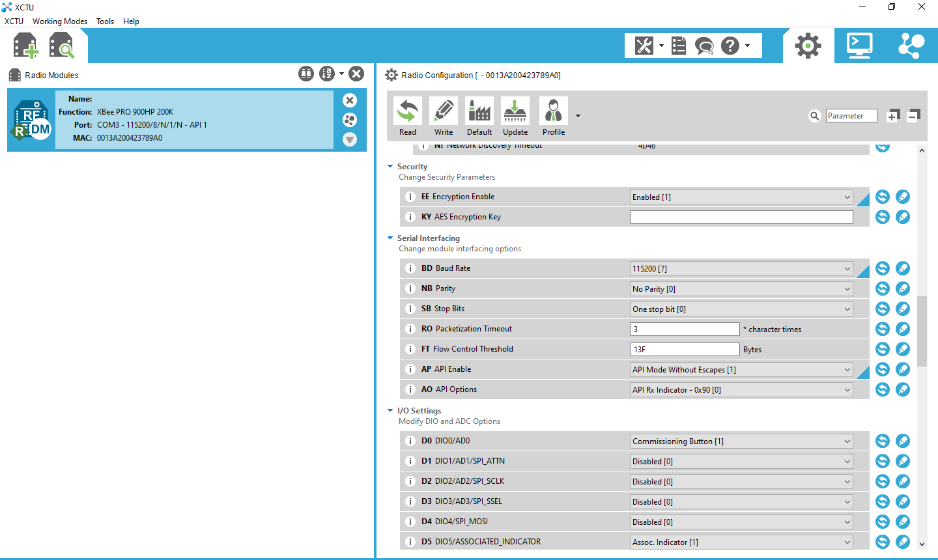This screenshot has width=938, height=560.
Task: Click the Discover radio modules icon
Action: click(x=62, y=46)
